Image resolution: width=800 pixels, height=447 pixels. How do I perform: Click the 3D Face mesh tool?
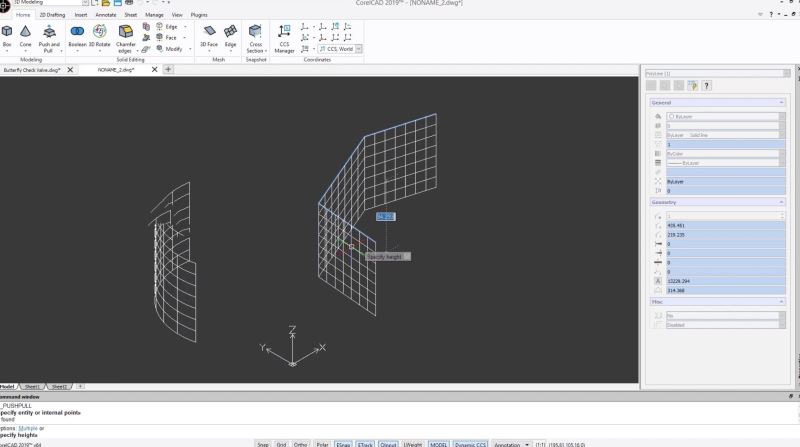tap(209, 38)
